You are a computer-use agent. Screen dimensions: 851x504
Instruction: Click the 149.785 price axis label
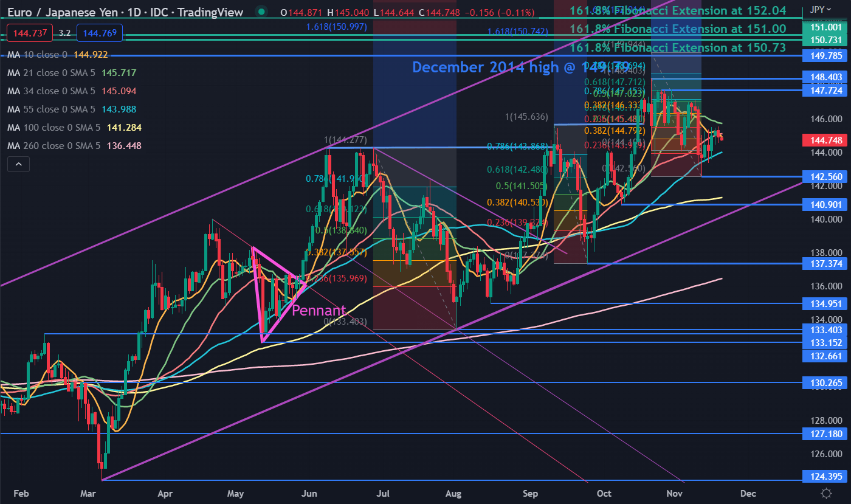[x=825, y=55]
